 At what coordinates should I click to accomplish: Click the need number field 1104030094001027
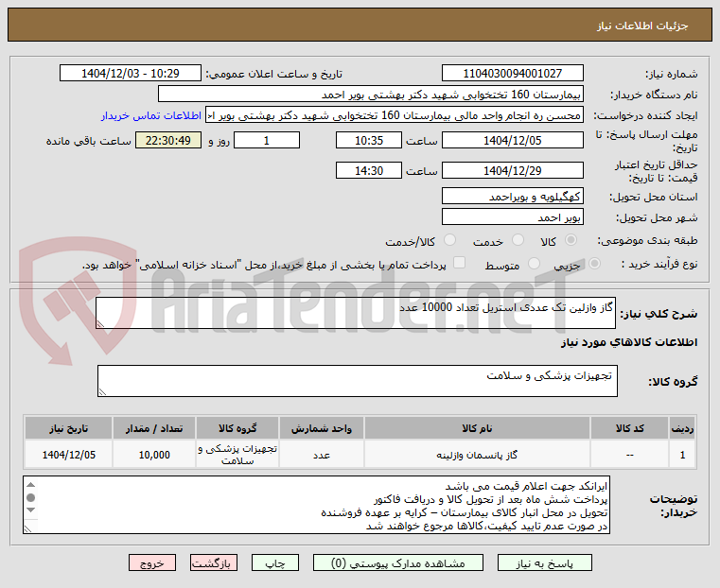513,74
